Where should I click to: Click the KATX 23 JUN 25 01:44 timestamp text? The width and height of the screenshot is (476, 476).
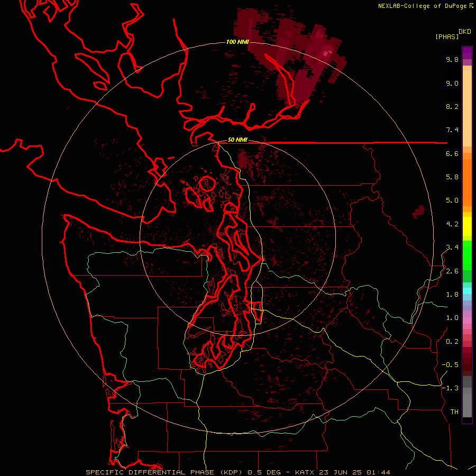(x=342, y=472)
